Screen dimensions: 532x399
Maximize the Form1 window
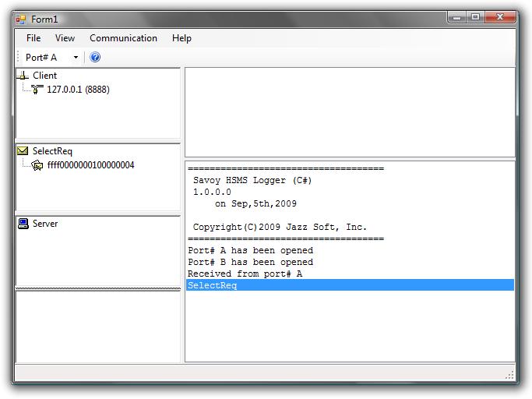tap(475, 16)
